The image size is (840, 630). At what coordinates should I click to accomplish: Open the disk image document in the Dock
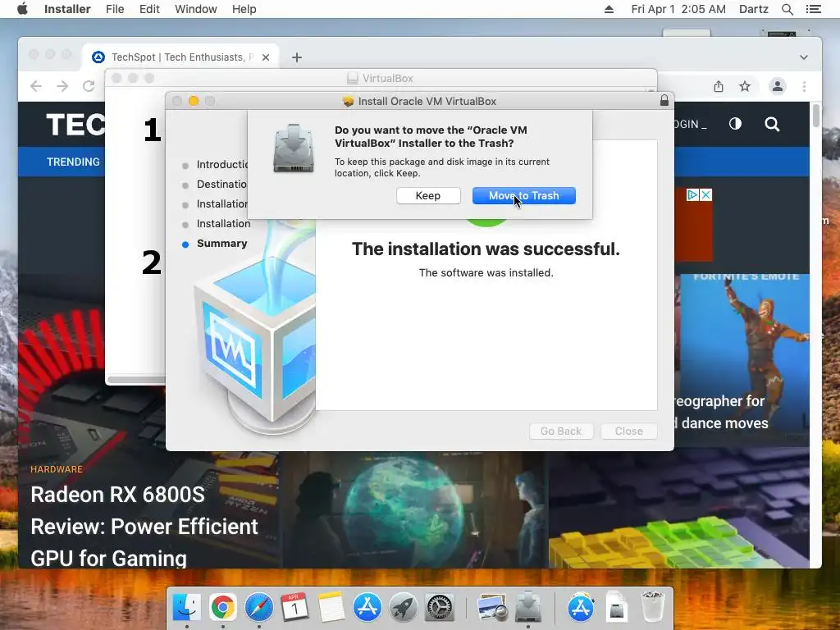coord(617,608)
